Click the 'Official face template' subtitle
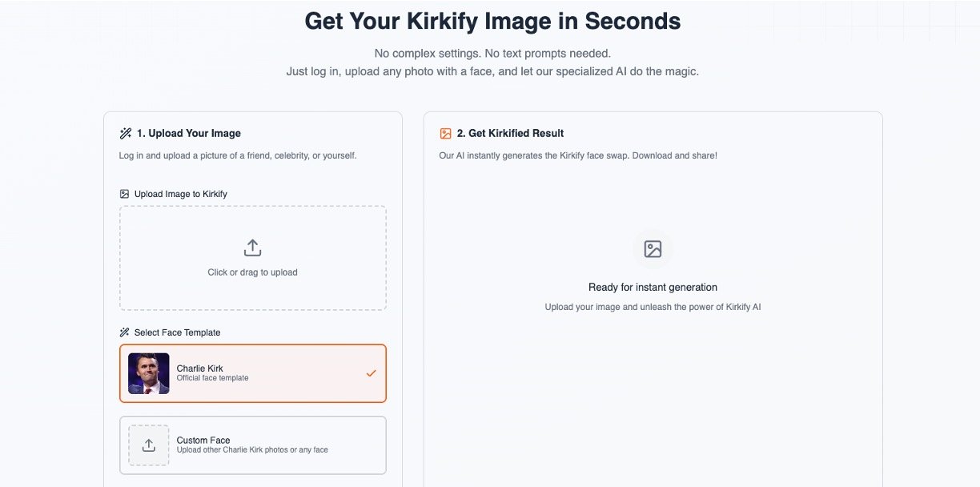The image size is (980, 487). 212,378
